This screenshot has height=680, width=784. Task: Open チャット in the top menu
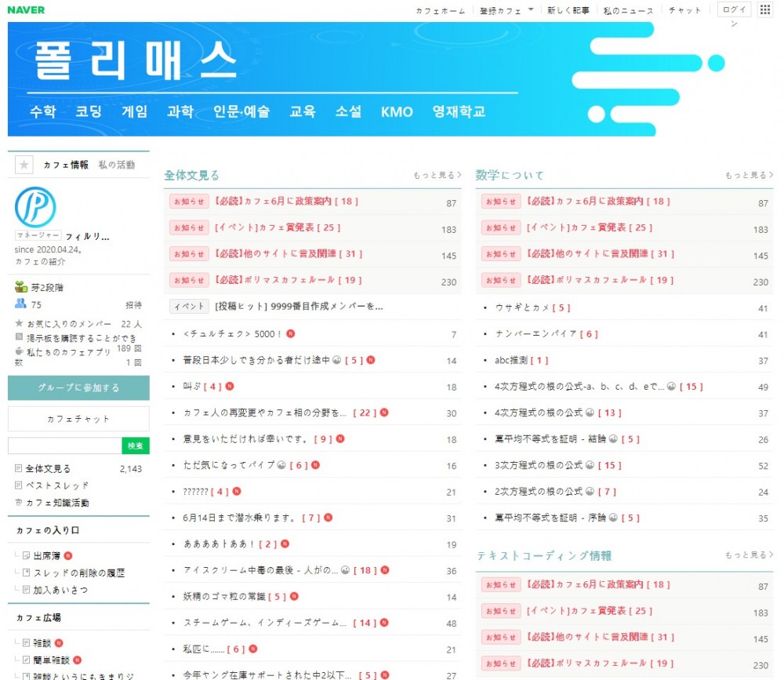[685, 10]
